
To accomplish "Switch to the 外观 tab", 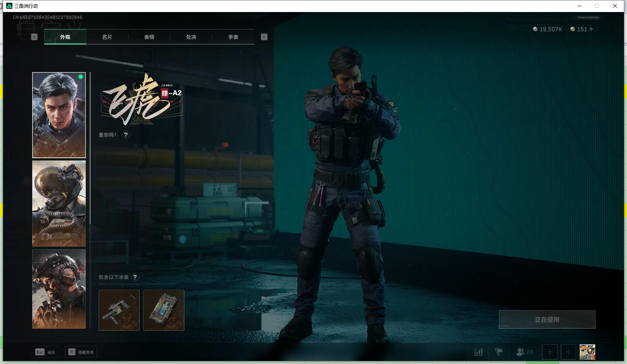I will (65, 37).
